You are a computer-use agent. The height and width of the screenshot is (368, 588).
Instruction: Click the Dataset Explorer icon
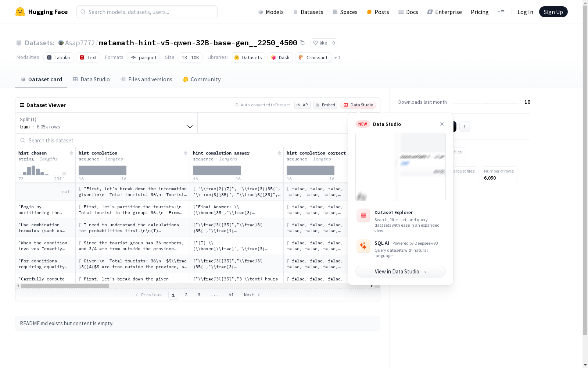[x=363, y=216]
